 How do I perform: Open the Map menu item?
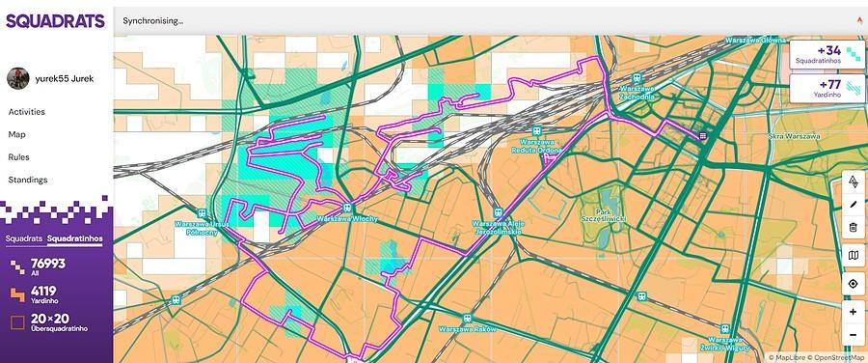point(16,134)
